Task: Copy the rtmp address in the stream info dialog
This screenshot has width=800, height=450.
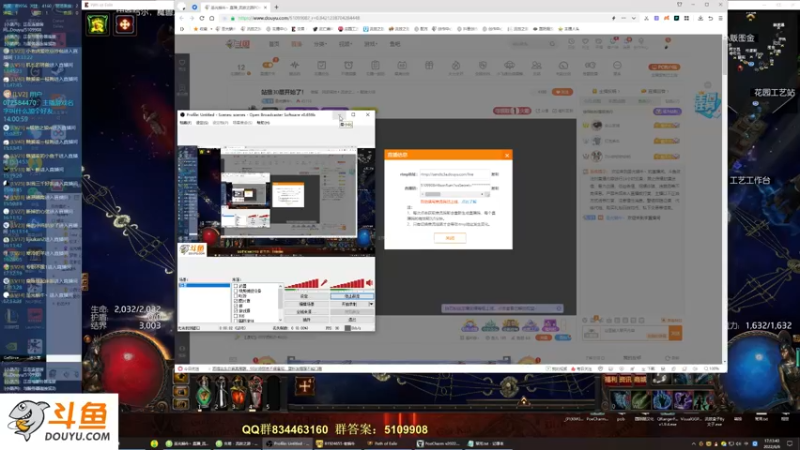Action: pyautogui.click(x=494, y=174)
